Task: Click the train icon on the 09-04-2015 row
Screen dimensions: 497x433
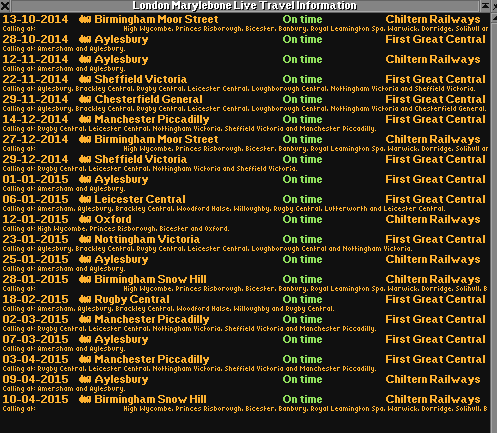Action: point(85,380)
